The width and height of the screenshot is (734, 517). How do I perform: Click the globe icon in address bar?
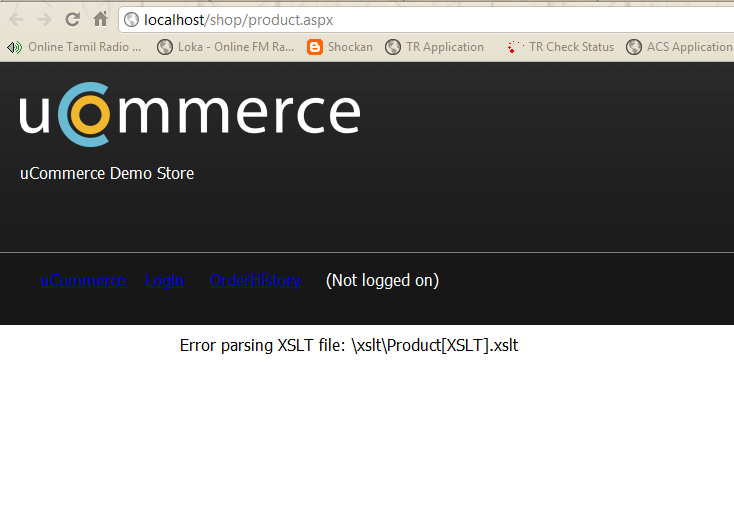132,20
